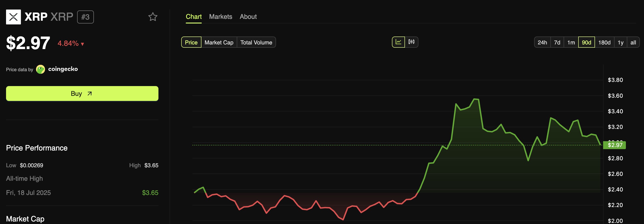Open the About tab
Viewport: 644px width, 224px height.
tap(248, 17)
